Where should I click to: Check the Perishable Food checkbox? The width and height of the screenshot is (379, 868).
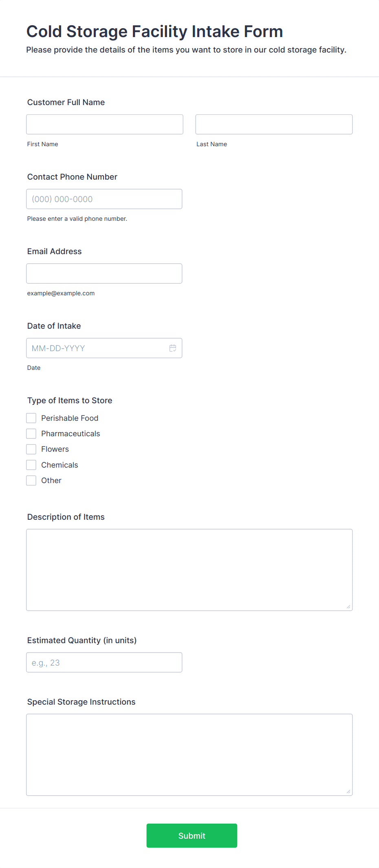tap(31, 418)
